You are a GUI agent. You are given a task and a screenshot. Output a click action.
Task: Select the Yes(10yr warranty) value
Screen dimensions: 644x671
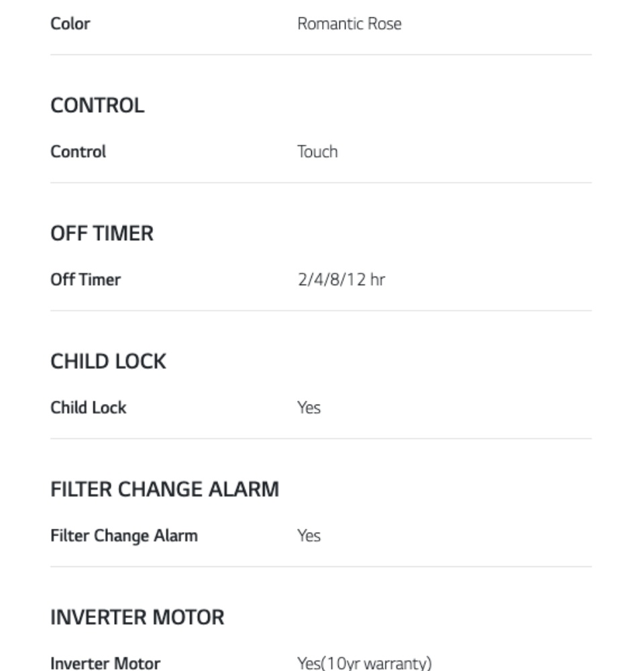[364, 663]
